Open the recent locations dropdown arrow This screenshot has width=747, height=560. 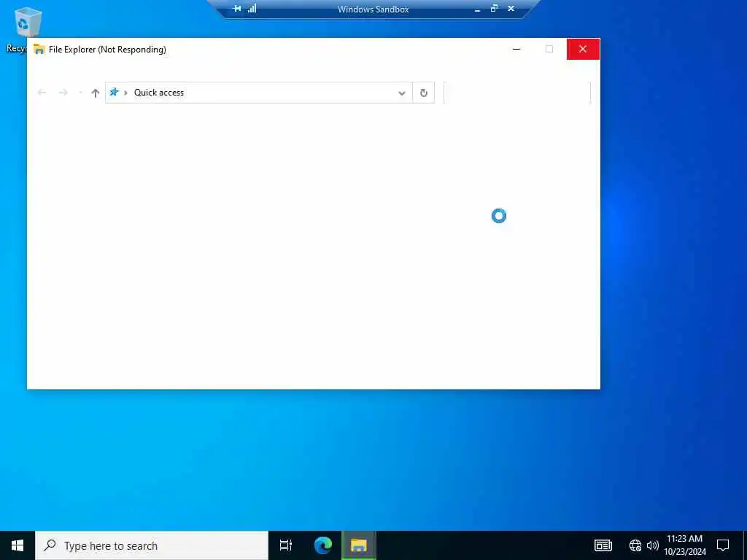point(80,93)
